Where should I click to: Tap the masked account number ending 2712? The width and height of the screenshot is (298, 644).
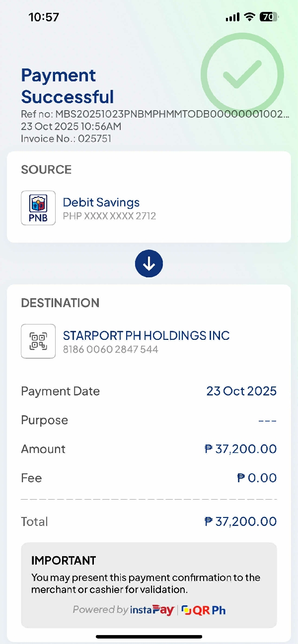coord(109,216)
